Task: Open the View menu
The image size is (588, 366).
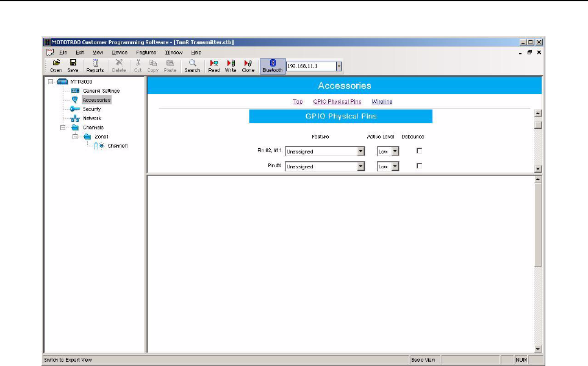Action: point(98,52)
